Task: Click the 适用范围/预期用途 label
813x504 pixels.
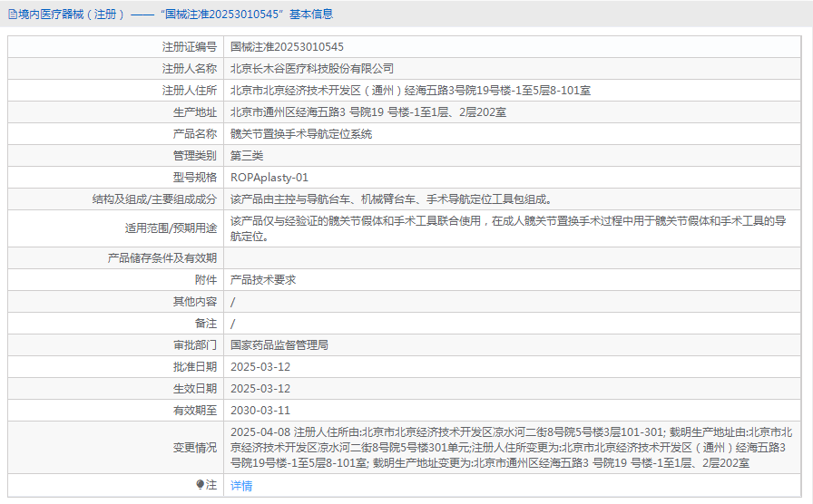Action: (x=171, y=228)
